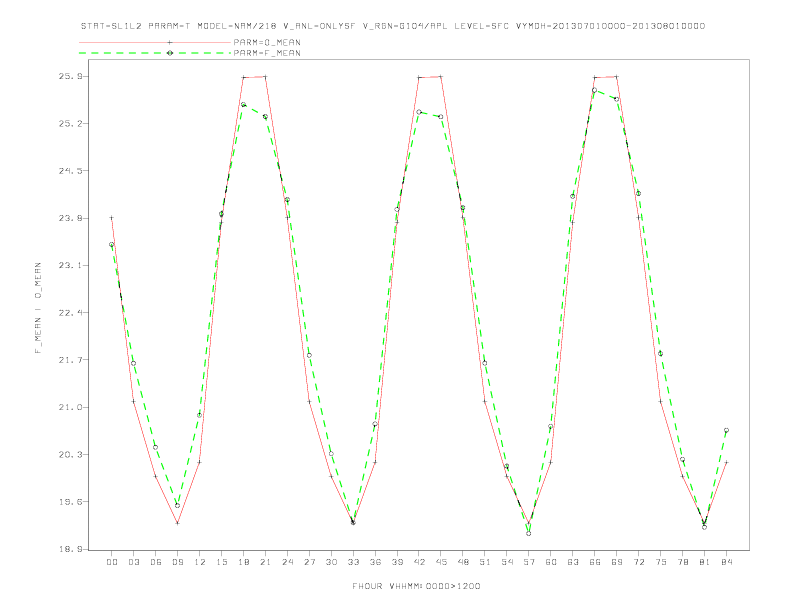Select the F_MEAN circle marker at hour 18

[243, 105]
